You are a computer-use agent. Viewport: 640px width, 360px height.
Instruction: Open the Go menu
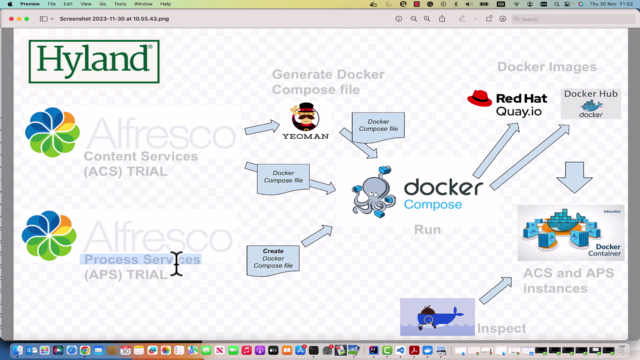click(x=102, y=4)
